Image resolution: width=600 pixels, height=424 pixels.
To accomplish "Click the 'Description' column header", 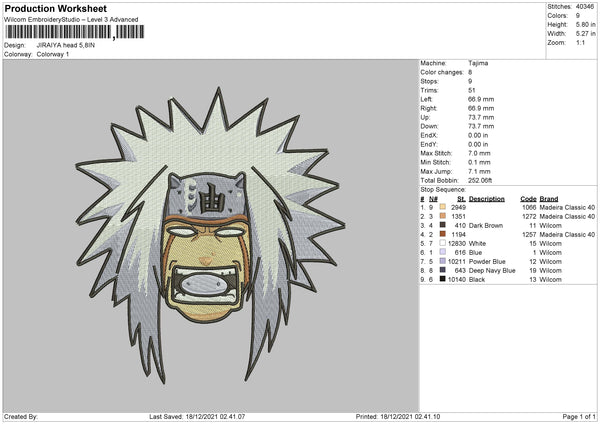I will (486, 199).
